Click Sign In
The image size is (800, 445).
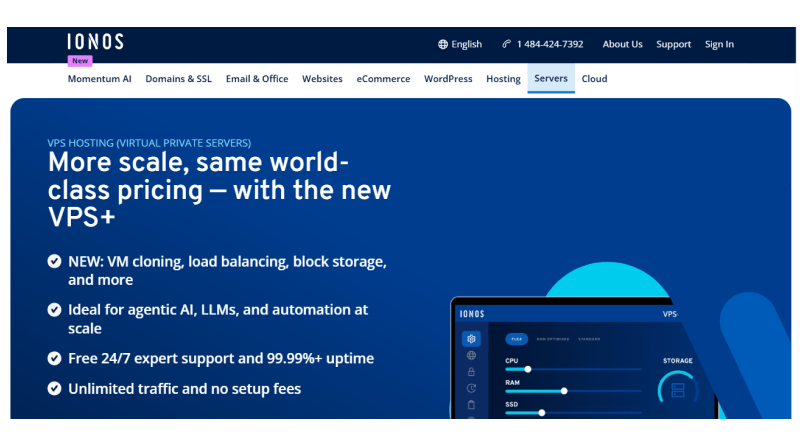(719, 44)
